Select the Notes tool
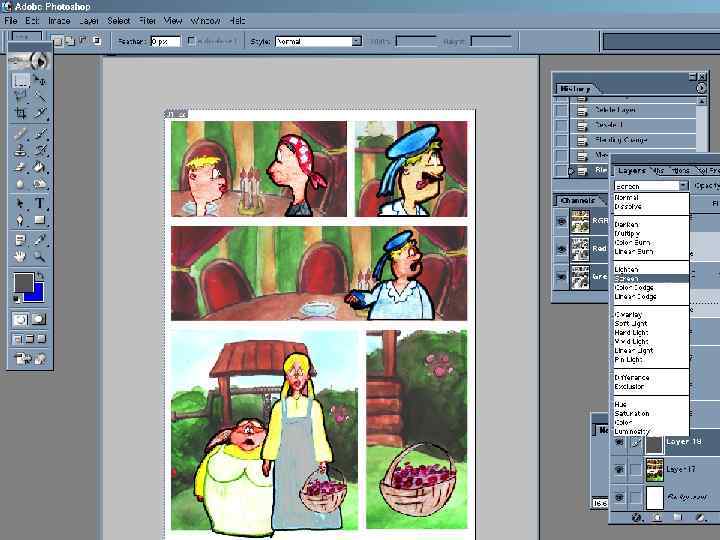Viewport: 720px width, 540px height. click(20, 240)
